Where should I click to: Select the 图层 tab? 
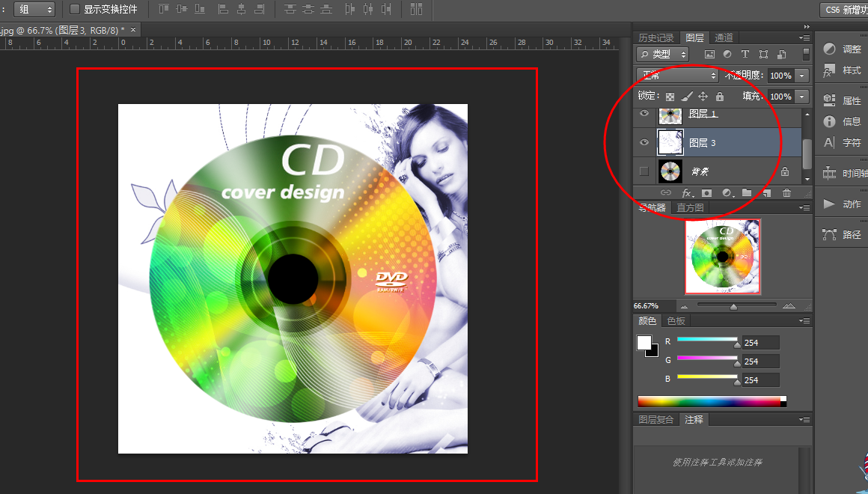point(694,37)
